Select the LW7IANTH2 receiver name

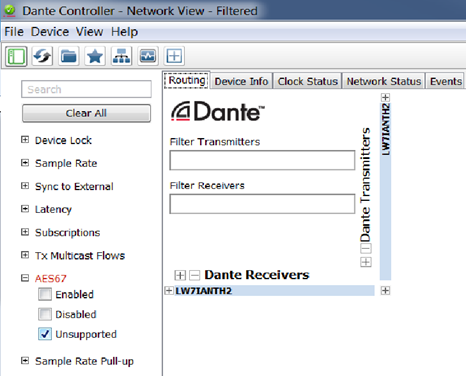coord(204,291)
